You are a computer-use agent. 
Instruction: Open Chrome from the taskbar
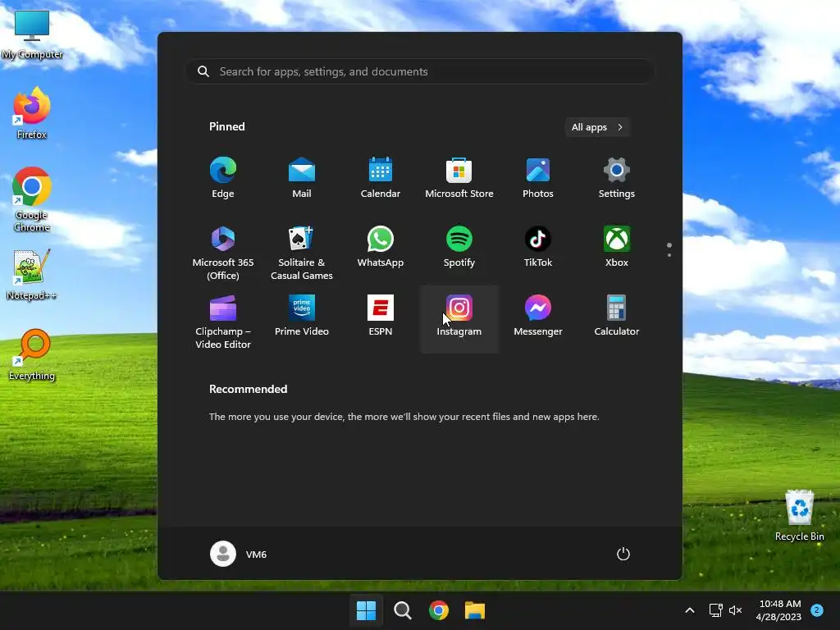coord(439,610)
